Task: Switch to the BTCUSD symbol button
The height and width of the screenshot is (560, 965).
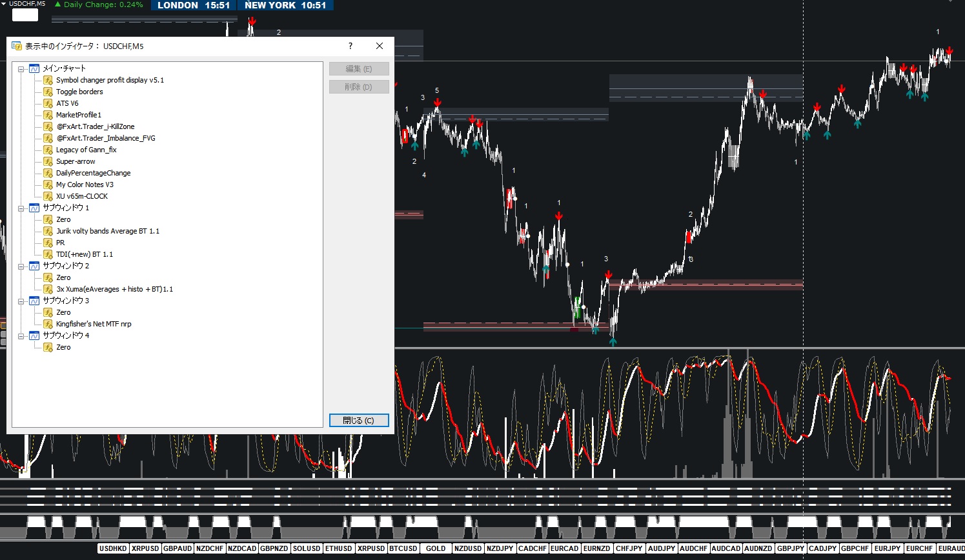Action: [403, 548]
